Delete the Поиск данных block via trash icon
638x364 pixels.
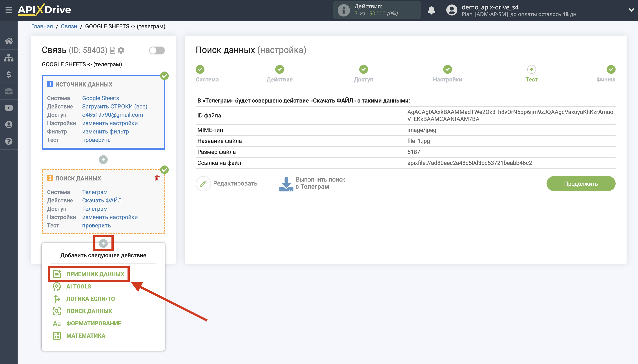(x=157, y=178)
